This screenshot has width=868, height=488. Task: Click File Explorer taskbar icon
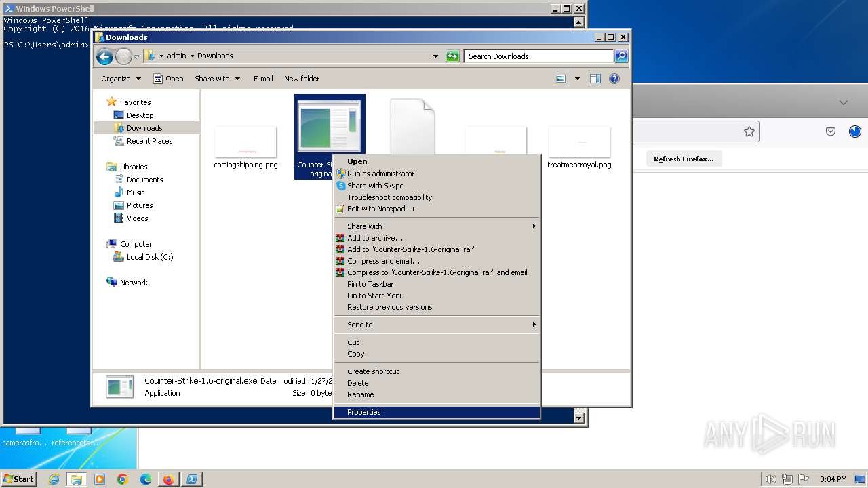(x=76, y=479)
